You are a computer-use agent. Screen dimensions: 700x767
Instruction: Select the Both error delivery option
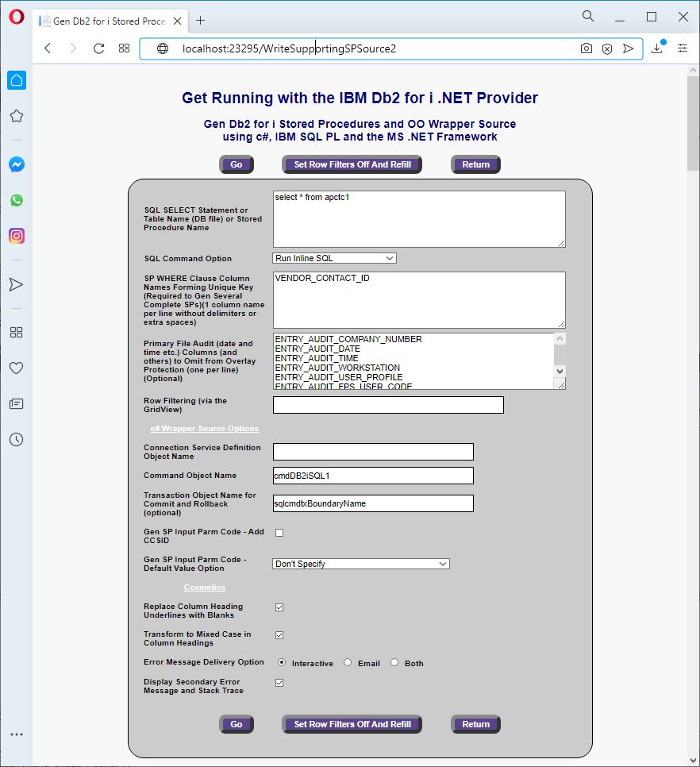tap(394, 662)
